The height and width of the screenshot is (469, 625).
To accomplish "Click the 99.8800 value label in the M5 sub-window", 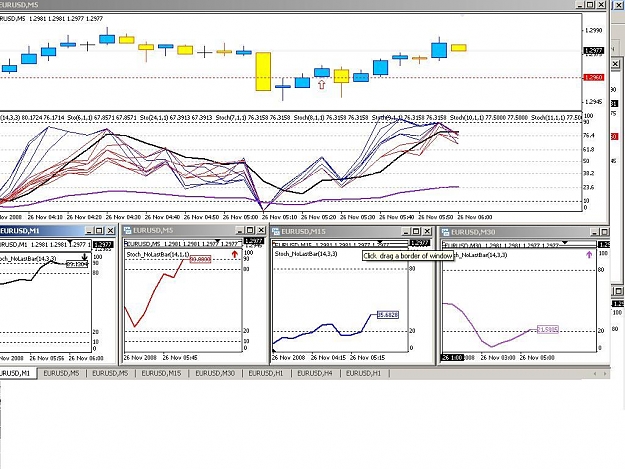I will (x=200, y=259).
